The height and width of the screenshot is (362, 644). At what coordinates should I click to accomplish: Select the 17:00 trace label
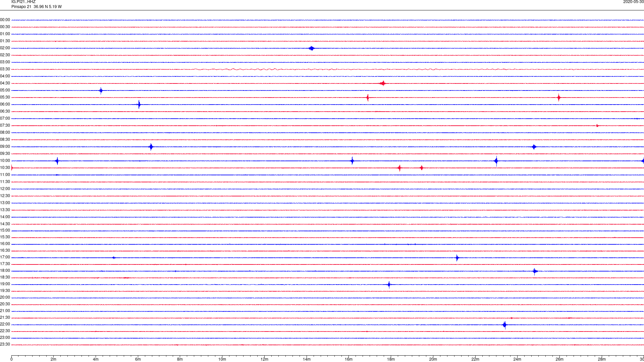tap(5, 257)
